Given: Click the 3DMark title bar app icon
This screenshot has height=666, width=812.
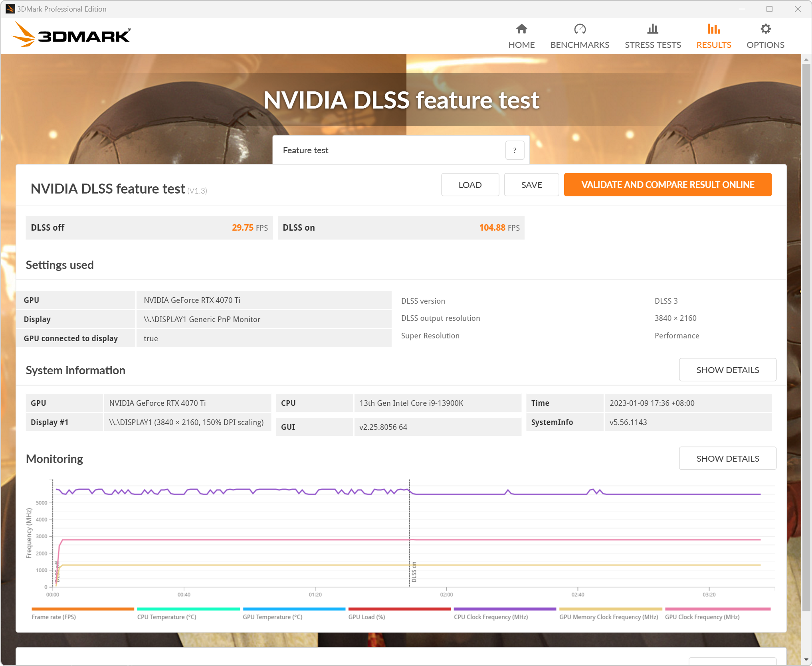Looking at the screenshot, I should (x=10, y=9).
